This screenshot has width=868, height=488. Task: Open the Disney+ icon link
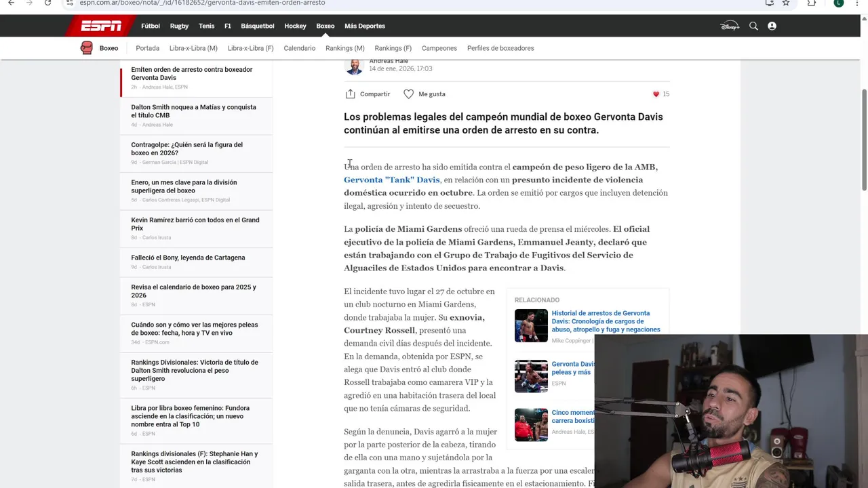tap(730, 26)
